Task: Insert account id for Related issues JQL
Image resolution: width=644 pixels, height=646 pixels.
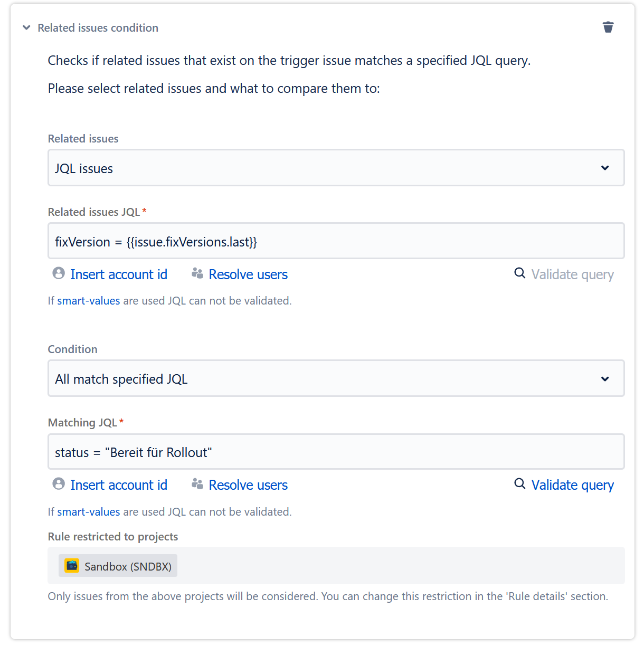Action: (x=119, y=274)
